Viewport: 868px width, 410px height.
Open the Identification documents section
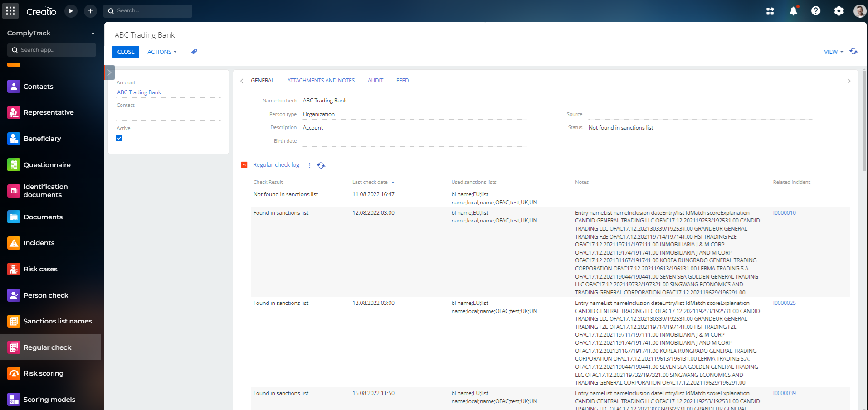(45, 190)
